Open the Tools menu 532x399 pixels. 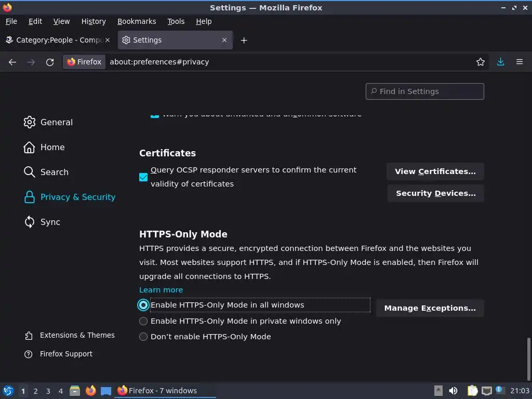click(x=176, y=21)
